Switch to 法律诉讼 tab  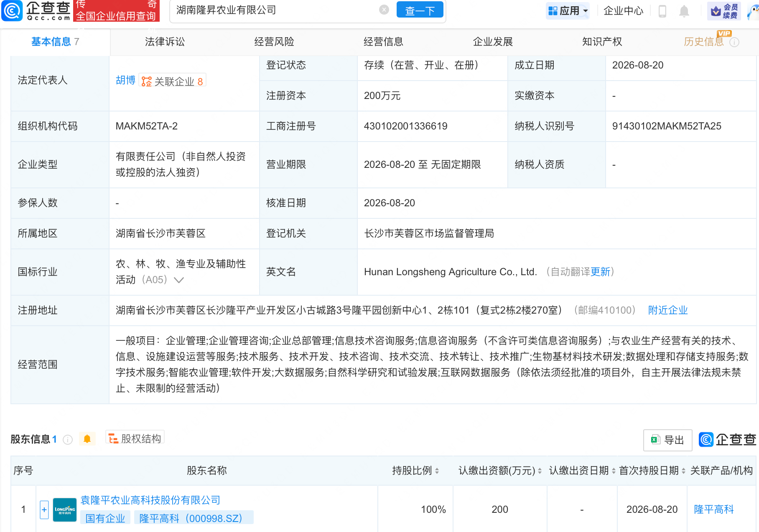point(165,42)
